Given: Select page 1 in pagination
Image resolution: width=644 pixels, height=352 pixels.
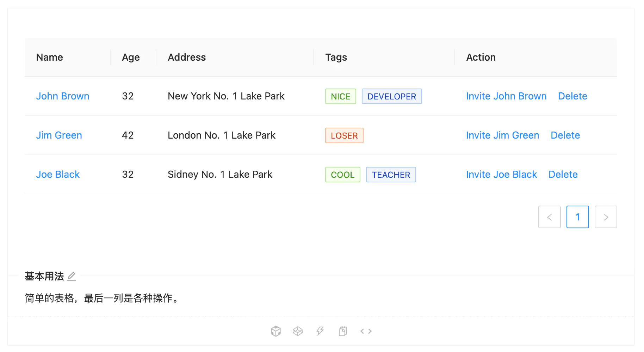Looking at the screenshot, I should click(578, 217).
